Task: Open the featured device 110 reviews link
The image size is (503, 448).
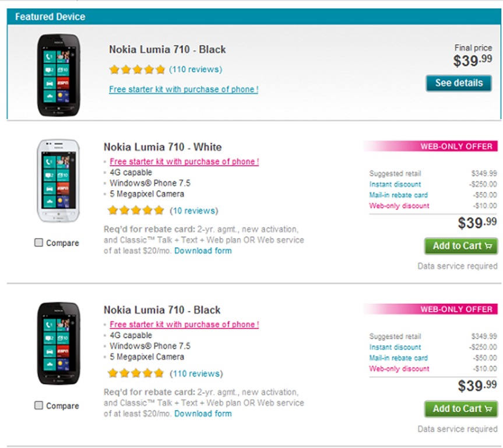Action: coord(196,69)
